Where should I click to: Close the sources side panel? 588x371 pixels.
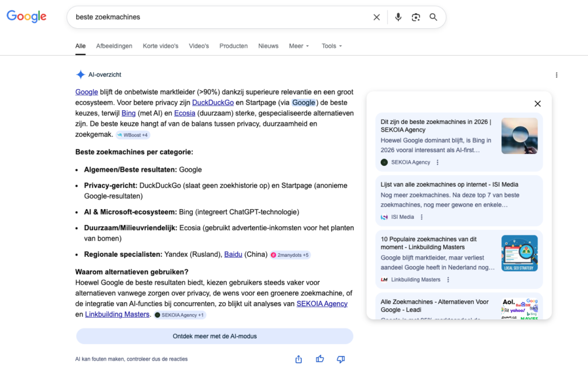pos(537,104)
